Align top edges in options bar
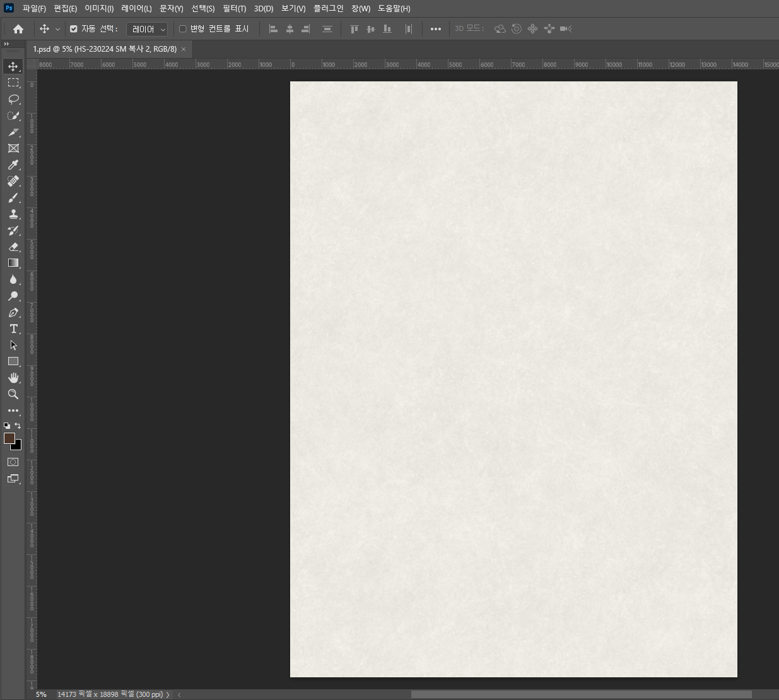 pos(354,29)
